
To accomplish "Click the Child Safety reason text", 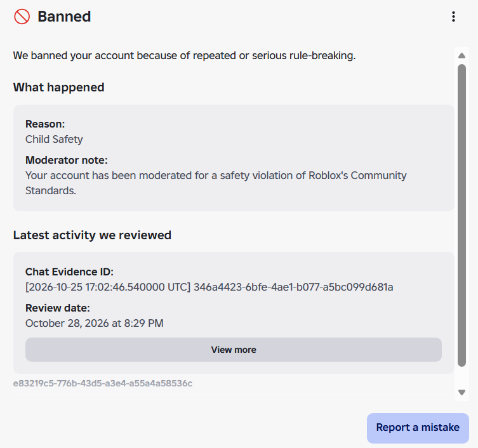I will (54, 139).
